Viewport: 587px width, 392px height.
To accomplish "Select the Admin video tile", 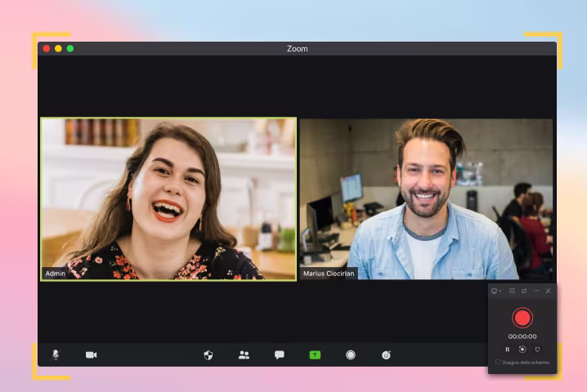I will tap(168, 199).
